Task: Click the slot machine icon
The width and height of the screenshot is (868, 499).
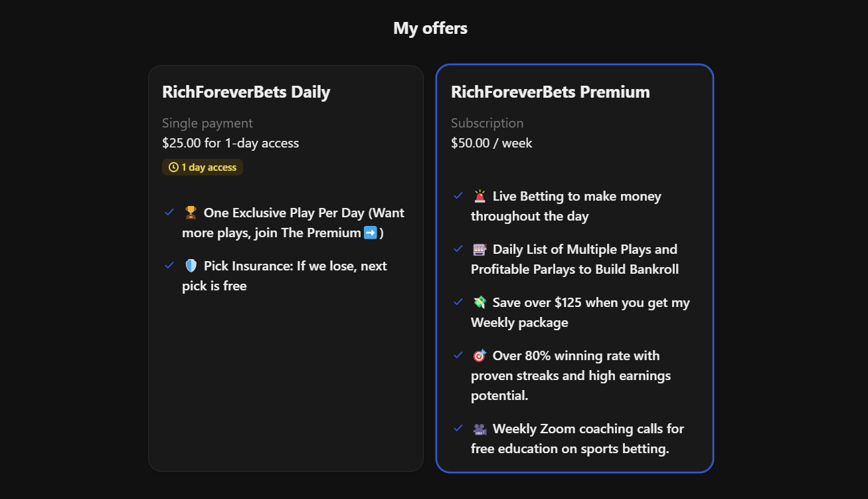Action: tap(479, 249)
